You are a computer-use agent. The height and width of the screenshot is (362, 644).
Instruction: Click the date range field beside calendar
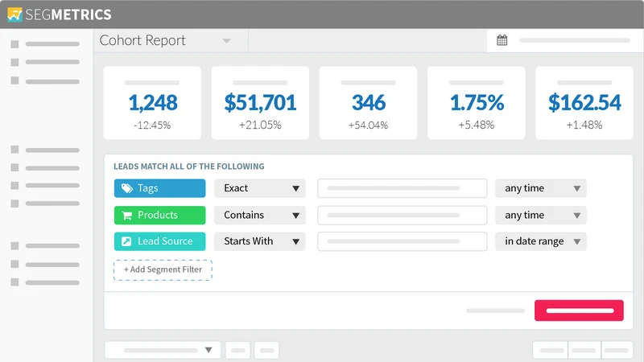[x=575, y=40]
